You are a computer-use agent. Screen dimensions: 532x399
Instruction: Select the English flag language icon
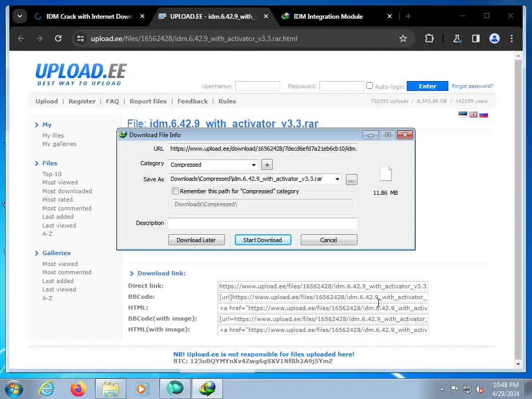click(x=473, y=114)
